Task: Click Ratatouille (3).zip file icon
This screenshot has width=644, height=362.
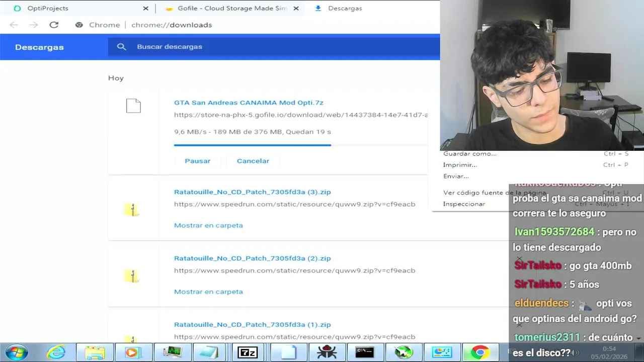Action: pos(132,209)
